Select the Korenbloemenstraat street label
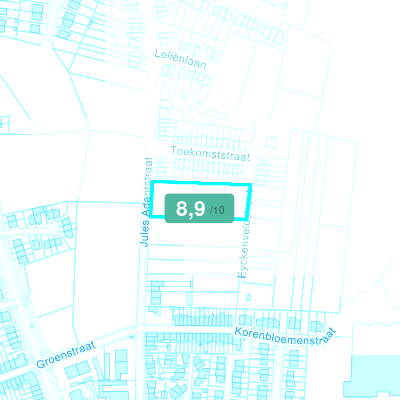400x400 pixels. point(285,336)
